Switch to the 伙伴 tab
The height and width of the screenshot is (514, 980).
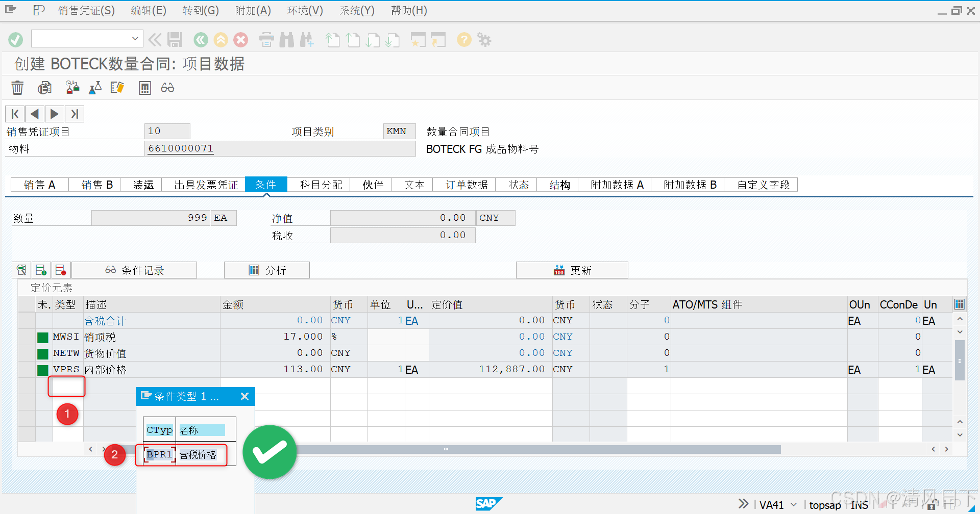pyautogui.click(x=372, y=185)
